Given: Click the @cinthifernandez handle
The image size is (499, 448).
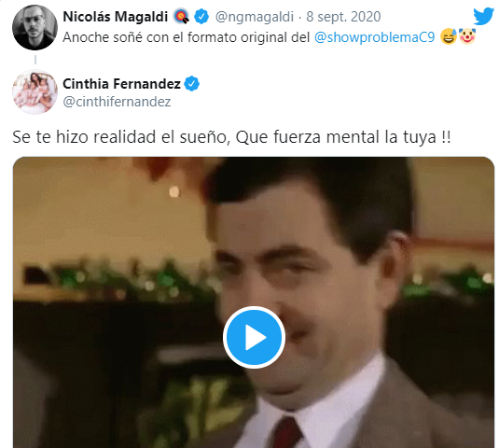Looking at the screenshot, I should pos(117,102).
